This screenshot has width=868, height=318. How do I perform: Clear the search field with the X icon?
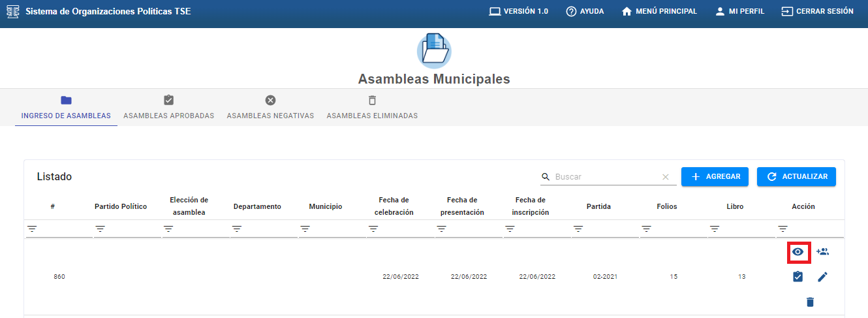(x=666, y=177)
